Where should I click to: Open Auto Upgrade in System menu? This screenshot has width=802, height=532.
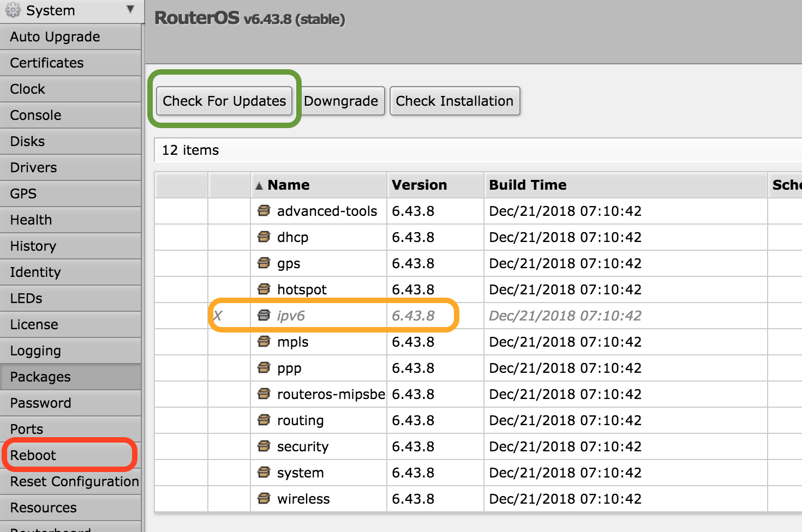pyautogui.click(x=70, y=37)
